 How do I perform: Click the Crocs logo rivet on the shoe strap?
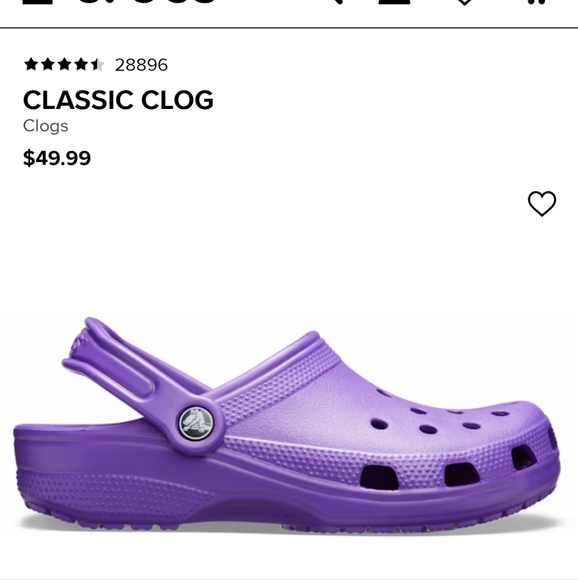pyautogui.click(x=196, y=424)
